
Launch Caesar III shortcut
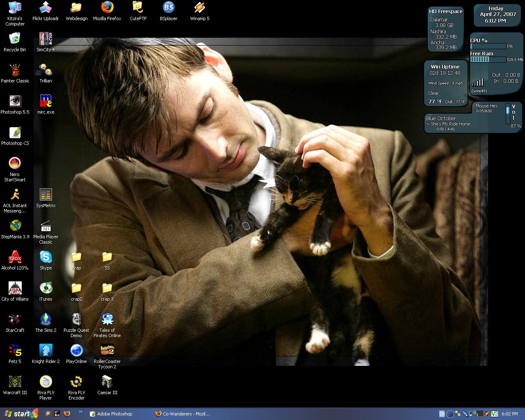click(x=107, y=385)
